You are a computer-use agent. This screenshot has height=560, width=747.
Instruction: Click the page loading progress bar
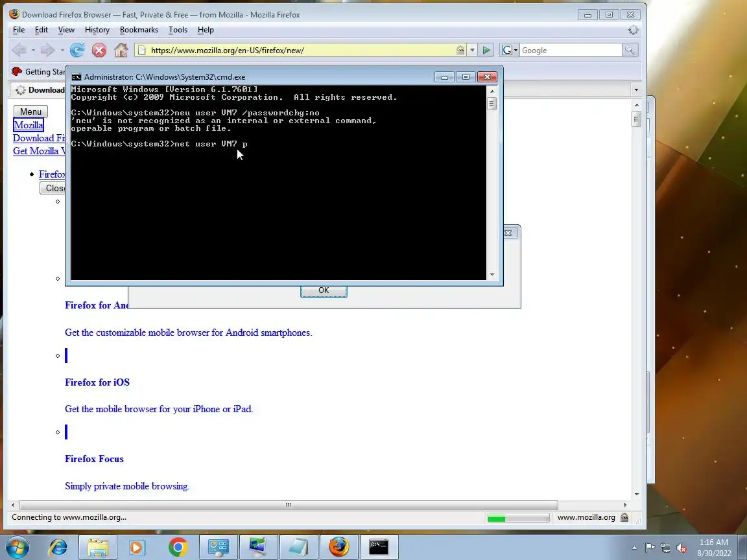coord(518,518)
